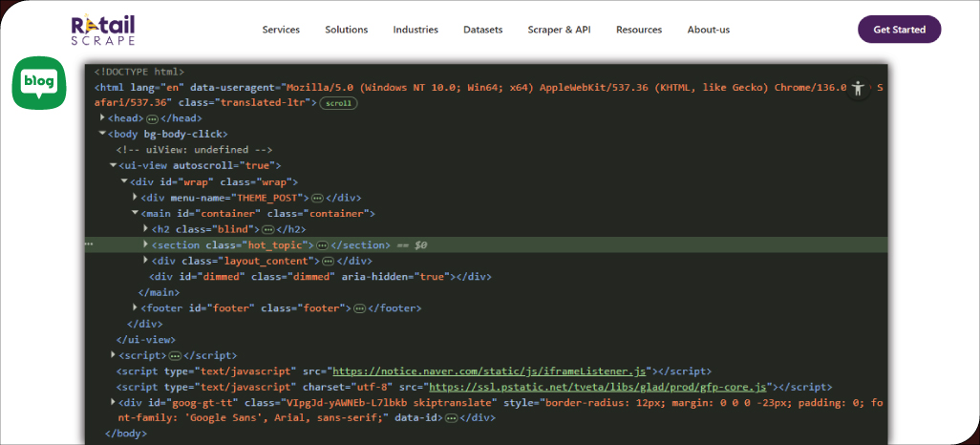Expand the head element node

[x=103, y=117]
